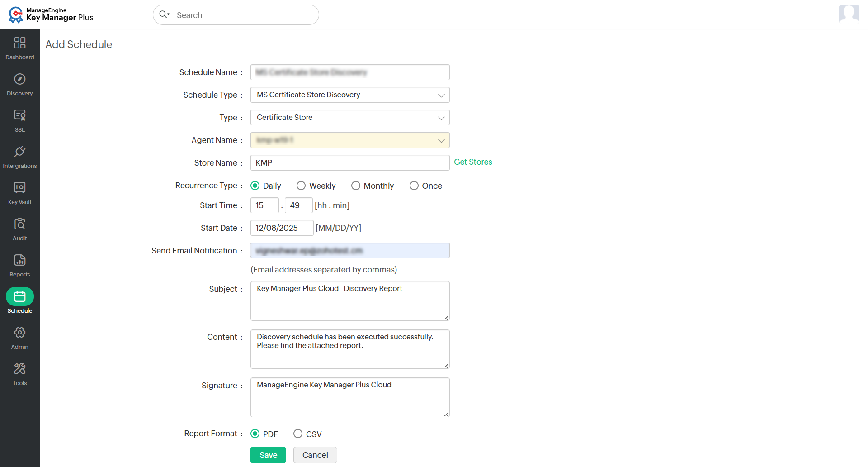Open the Admin gear icon

coord(20,332)
